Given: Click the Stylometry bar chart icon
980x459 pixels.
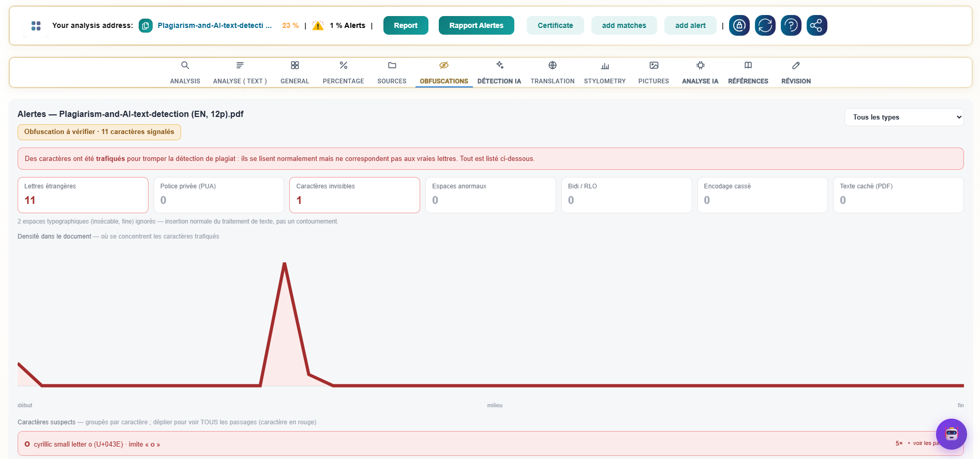Looking at the screenshot, I should pyautogui.click(x=605, y=65).
